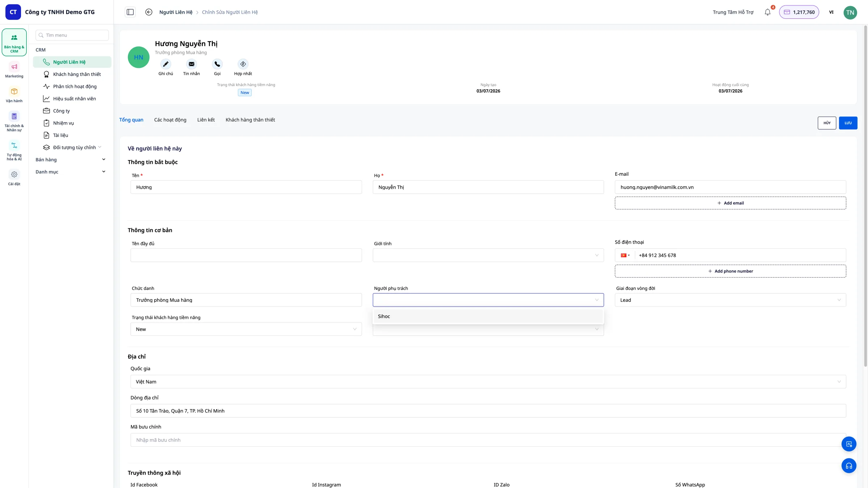Image resolution: width=868 pixels, height=488 pixels.
Task: Open Khách hàng thân thiết menu item
Action: tap(72, 74)
